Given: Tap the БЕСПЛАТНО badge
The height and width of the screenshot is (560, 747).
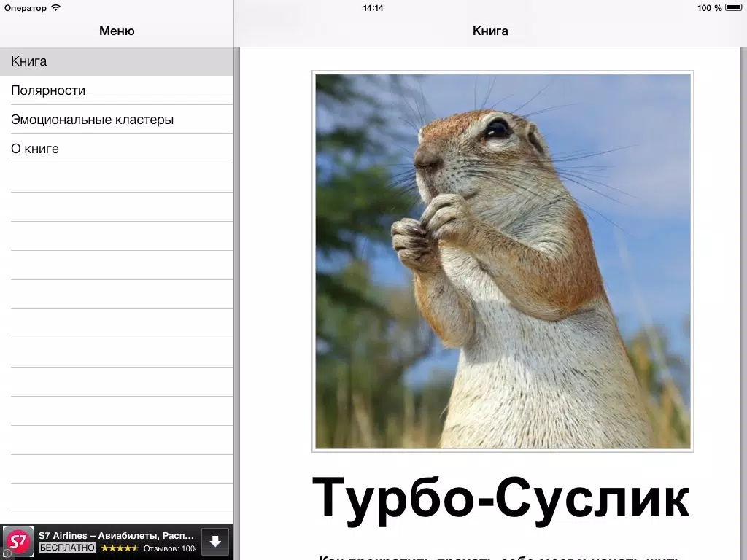Looking at the screenshot, I should point(67,548).
